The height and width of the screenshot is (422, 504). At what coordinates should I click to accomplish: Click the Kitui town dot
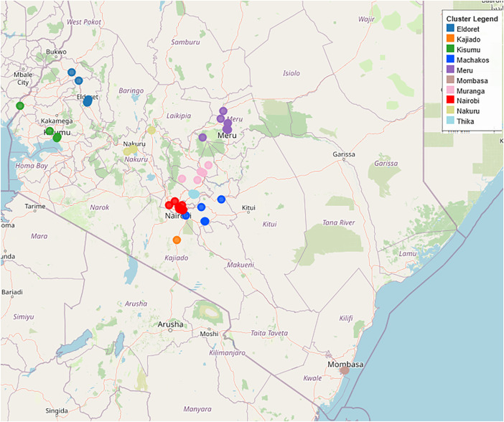pyautogui.click(x=248, y=212)
